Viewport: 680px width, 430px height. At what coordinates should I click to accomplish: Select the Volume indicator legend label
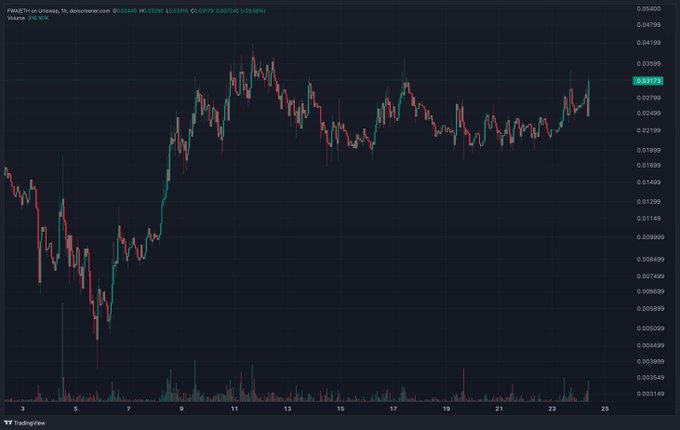[x=16, y=18]
